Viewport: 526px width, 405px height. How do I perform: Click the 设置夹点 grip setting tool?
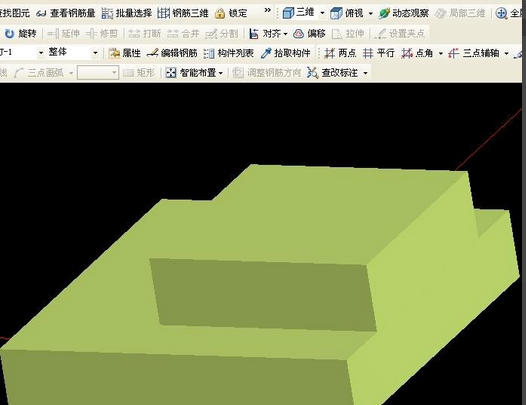click(400, 34)
